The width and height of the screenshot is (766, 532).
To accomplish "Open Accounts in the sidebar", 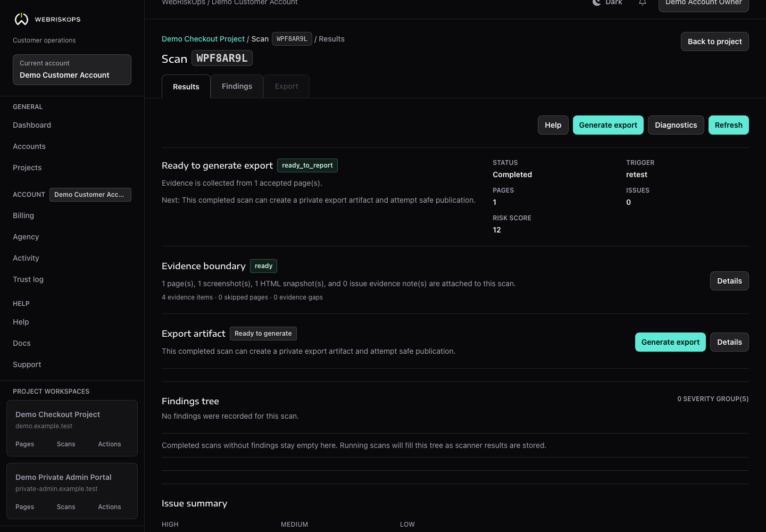I will point(29,146).
